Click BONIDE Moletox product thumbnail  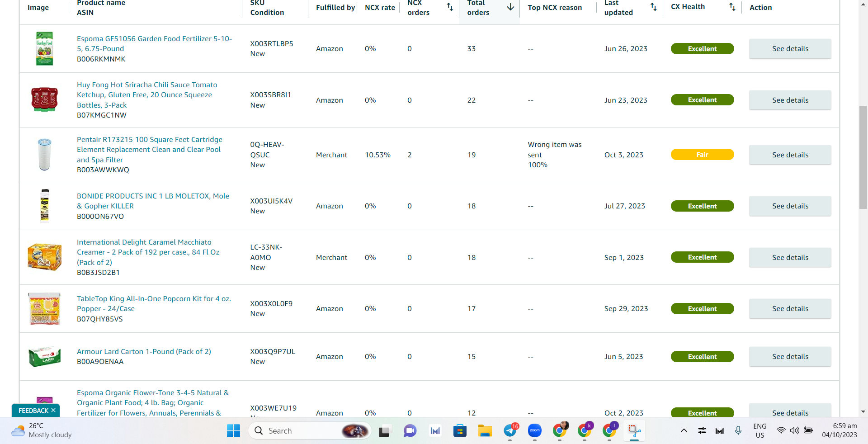click(44, 206)
